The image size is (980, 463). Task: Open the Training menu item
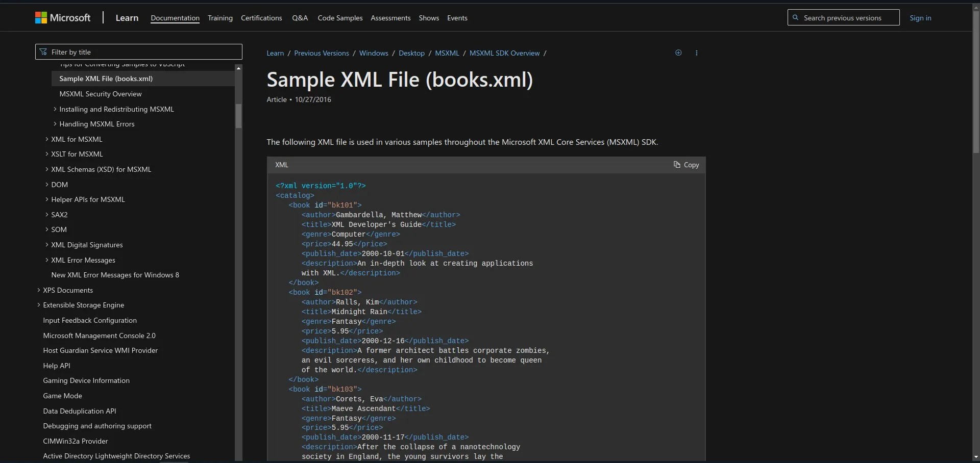coord(220,18)
